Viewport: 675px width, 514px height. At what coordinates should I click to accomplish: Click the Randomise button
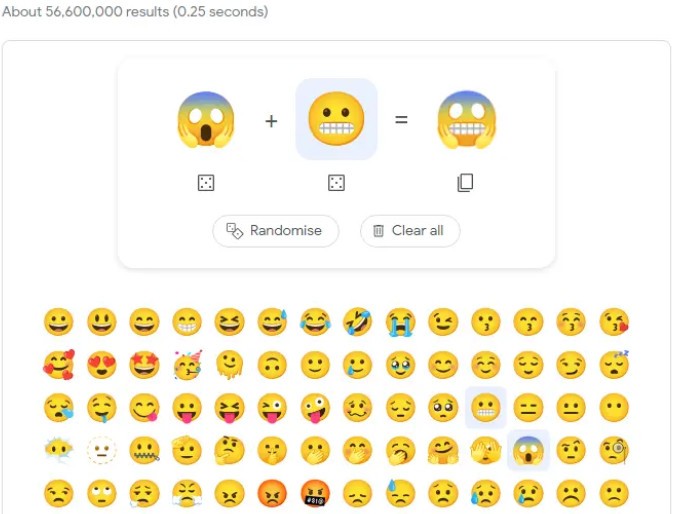coord(276,231)
